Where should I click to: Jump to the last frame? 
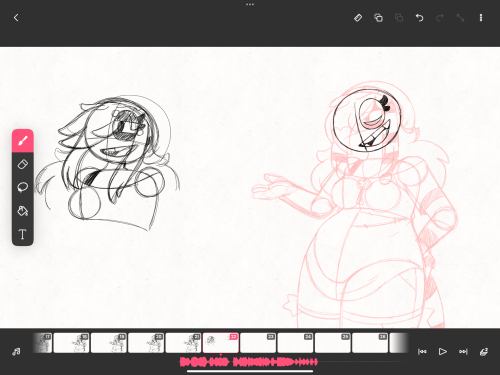(463, 352)
